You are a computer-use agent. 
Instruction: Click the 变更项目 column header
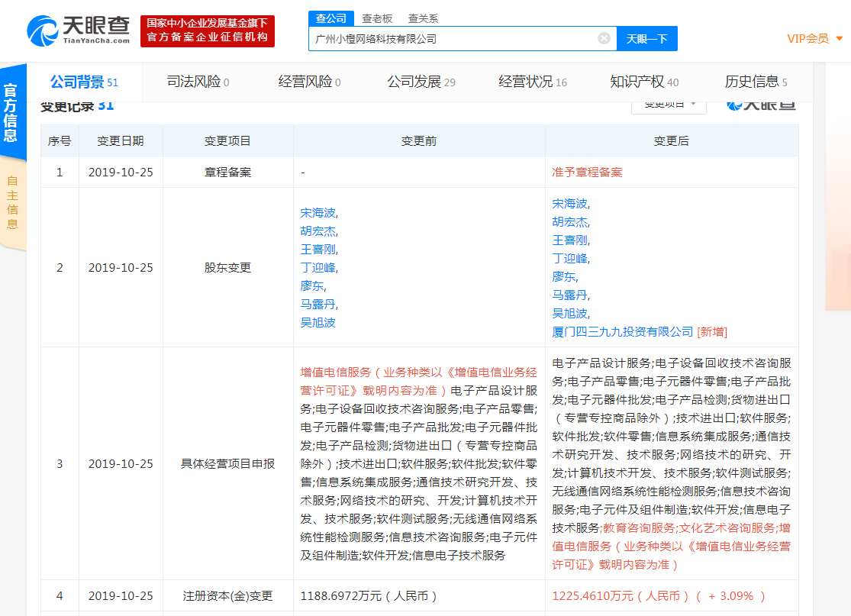(228, 141)
